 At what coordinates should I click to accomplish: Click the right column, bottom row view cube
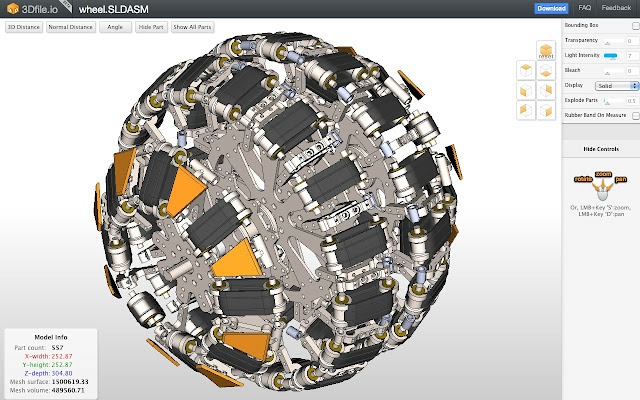point(546,110)
